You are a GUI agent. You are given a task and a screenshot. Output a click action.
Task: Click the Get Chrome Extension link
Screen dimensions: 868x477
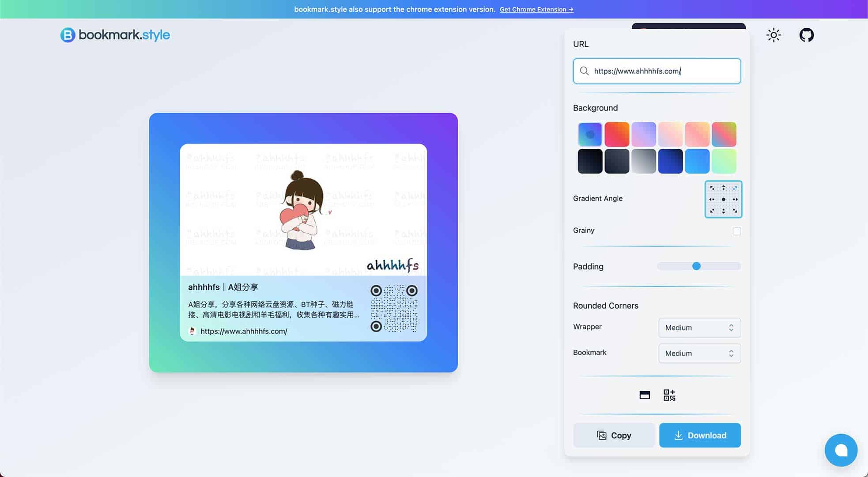point(536,9)
